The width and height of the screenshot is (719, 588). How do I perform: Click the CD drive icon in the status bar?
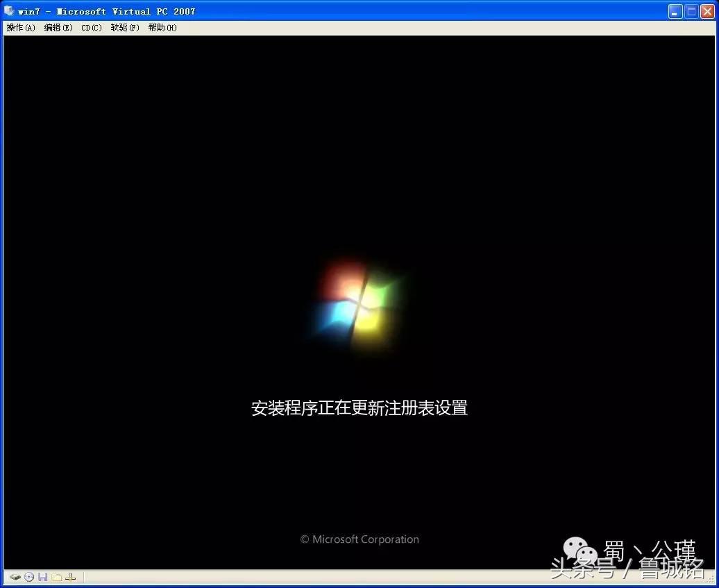point(28,577)
